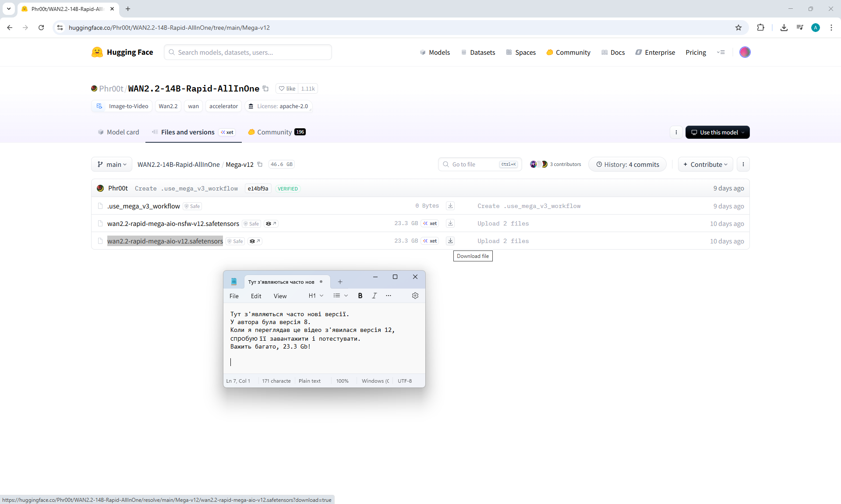This screenshot has height=504, width=841.
Task: Toggle italic formatting in Notepad
Action: point(374,296)
